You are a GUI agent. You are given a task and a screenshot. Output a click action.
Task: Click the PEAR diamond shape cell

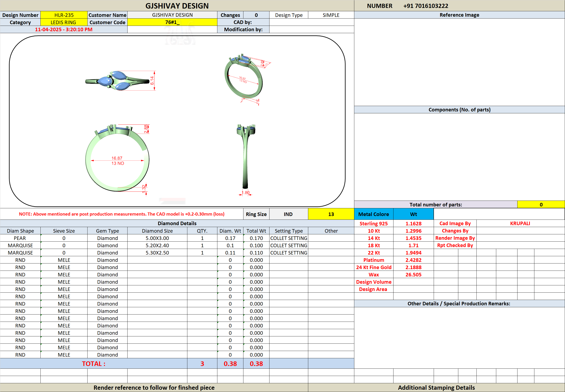[20, 238]
